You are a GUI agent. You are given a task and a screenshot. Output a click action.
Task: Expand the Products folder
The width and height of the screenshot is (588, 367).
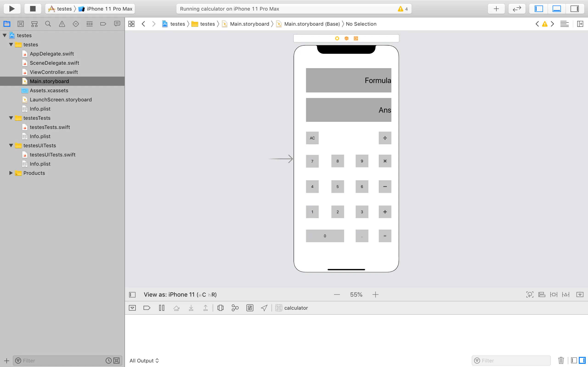(11, 173)
